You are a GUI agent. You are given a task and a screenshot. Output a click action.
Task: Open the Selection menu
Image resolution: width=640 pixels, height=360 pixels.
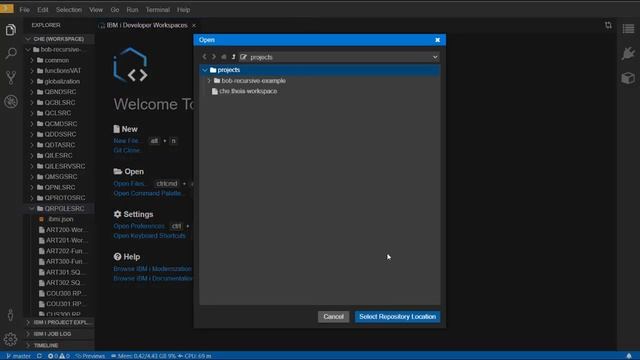point(69,9)
